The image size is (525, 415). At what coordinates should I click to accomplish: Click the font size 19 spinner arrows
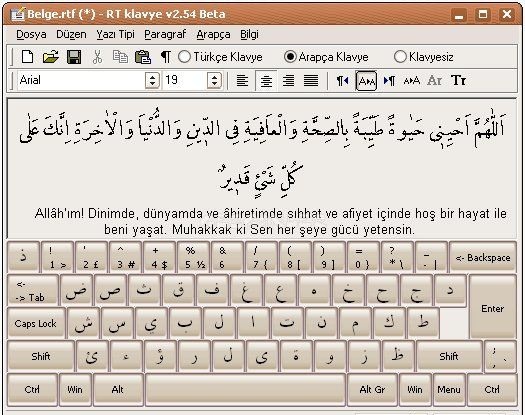coord(214,80)
